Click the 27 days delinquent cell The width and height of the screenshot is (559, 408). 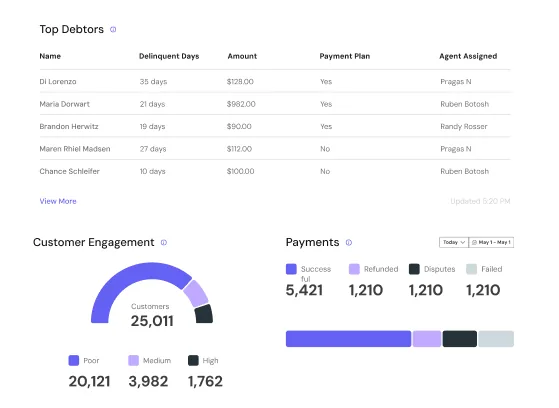tap(153, 149)
